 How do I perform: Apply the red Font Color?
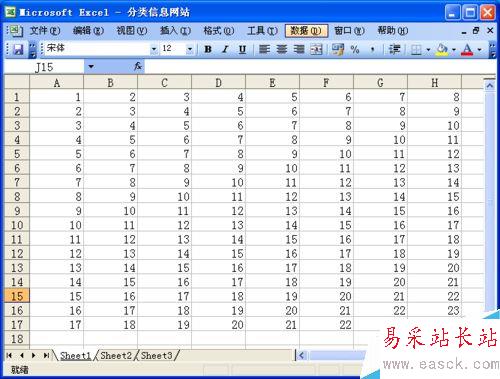coord(467,49)
